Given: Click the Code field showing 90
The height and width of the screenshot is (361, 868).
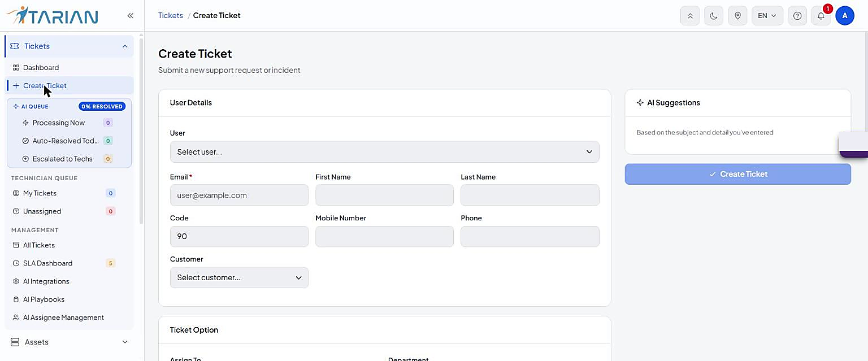Looking at the screenshot, I should coord(239,237).
